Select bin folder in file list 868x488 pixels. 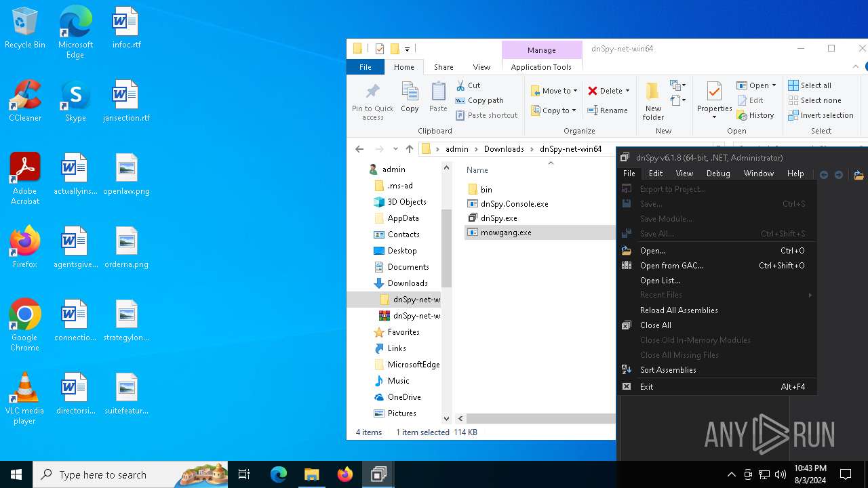[486, 190]
